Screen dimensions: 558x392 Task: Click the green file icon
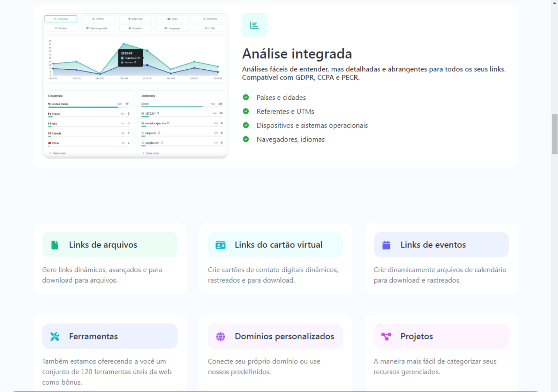[x=55, y=245]
